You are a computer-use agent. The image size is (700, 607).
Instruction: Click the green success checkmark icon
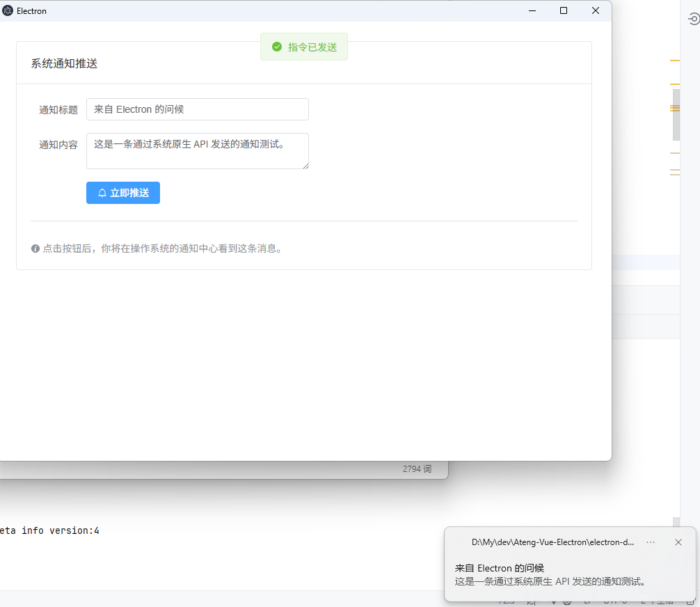277,47
